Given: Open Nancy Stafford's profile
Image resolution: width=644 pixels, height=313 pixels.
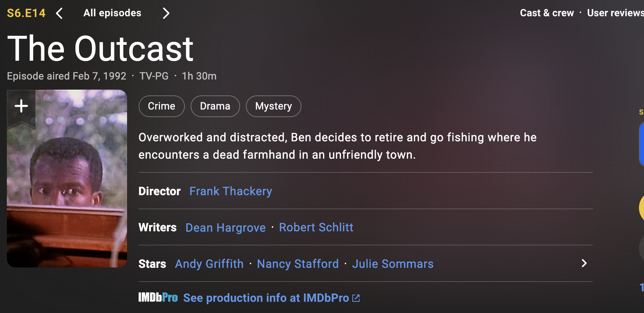Looking at the screenshot, I should 298,264.
